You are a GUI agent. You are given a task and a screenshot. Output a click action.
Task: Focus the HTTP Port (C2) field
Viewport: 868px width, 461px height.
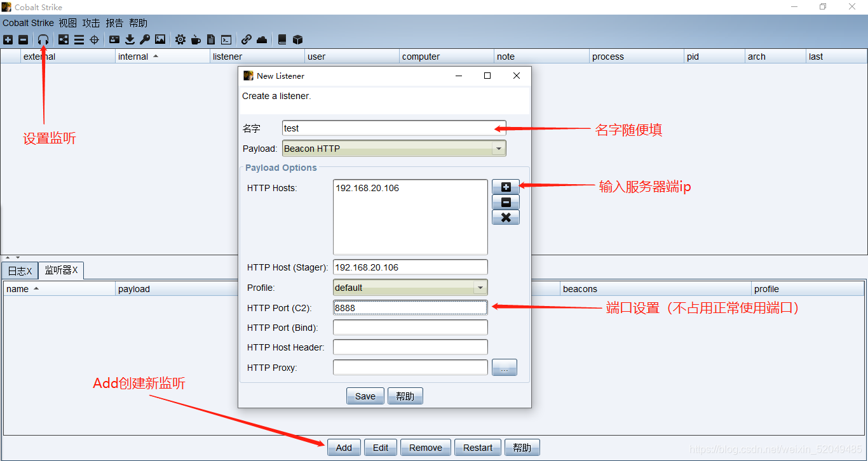coord(410,308)
